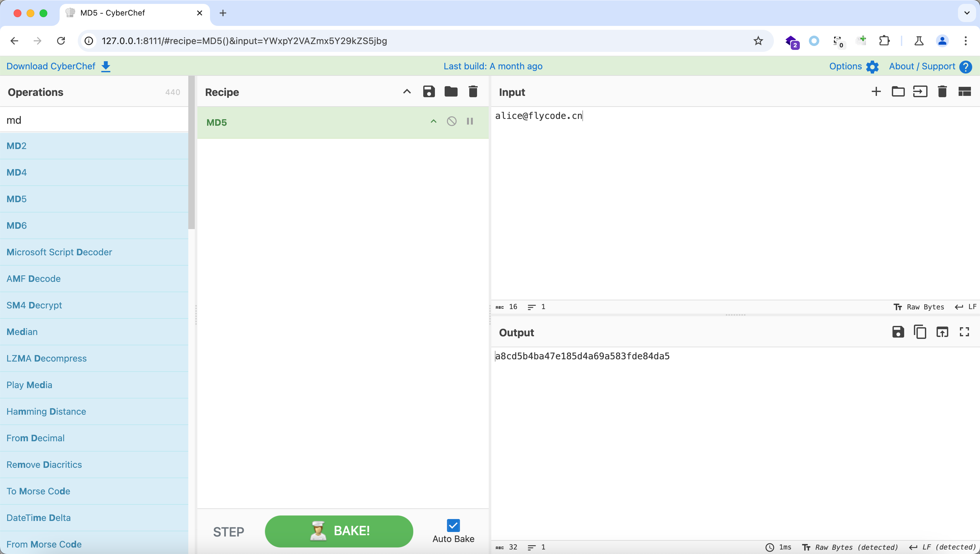Save the output to a file
Screen dimensions: 980x554
pos(898,332)
